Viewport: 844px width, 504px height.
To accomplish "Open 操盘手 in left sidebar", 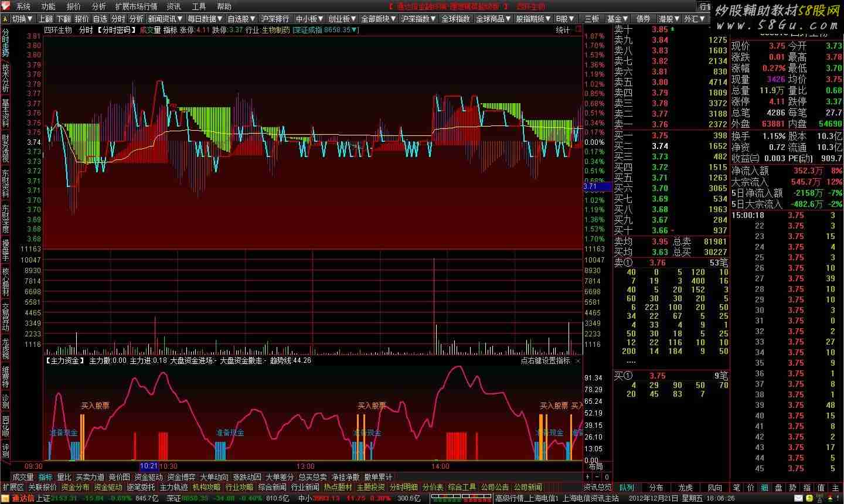I will click(x=5, y=251).
